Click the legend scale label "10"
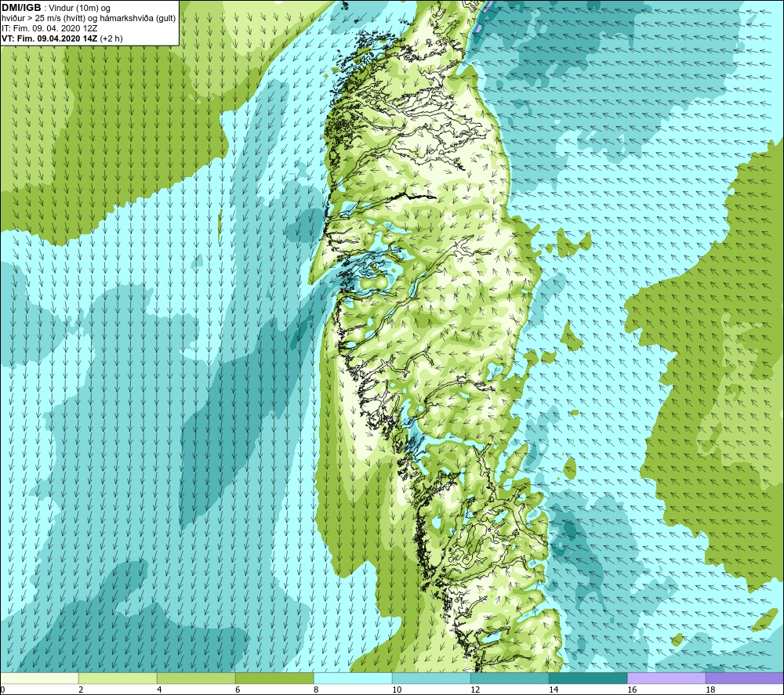 tap(397, 690)
